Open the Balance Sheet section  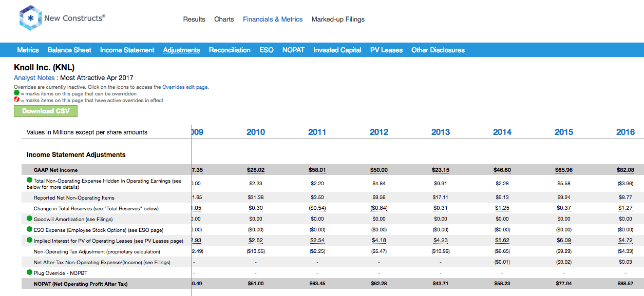click(69, 50)
